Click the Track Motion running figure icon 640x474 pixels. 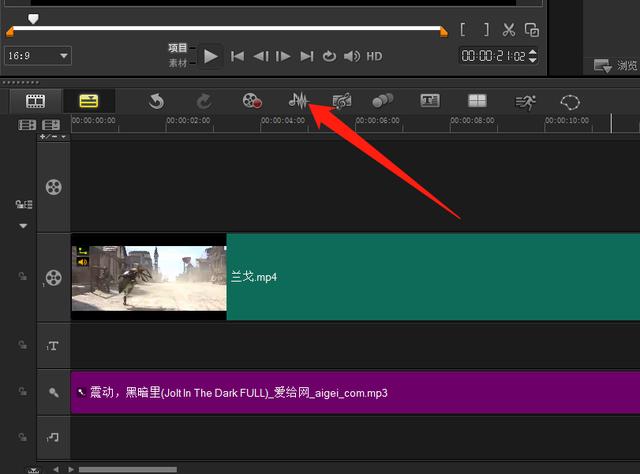(x=525, y=101)
